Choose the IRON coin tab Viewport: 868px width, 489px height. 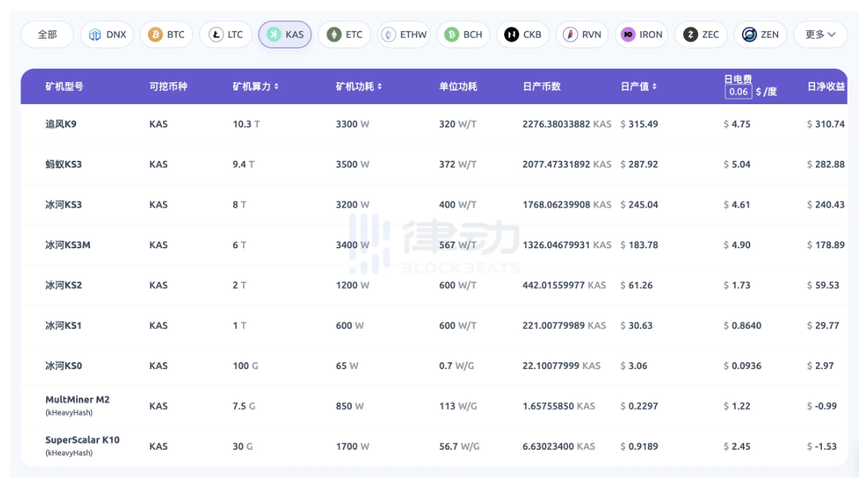(x=642, y=35)
